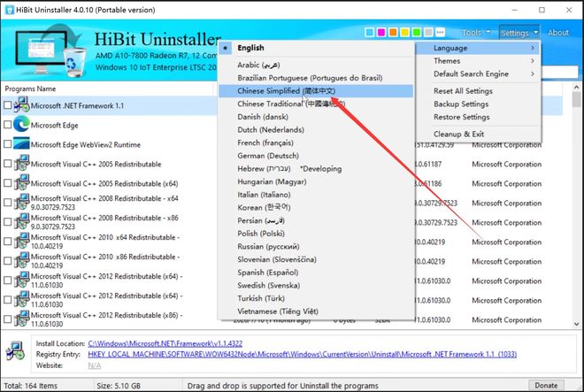This screenshot has width=584, height=392.
Task: Click the HiBit Uninstaller title bar icon
Action: 10,10
